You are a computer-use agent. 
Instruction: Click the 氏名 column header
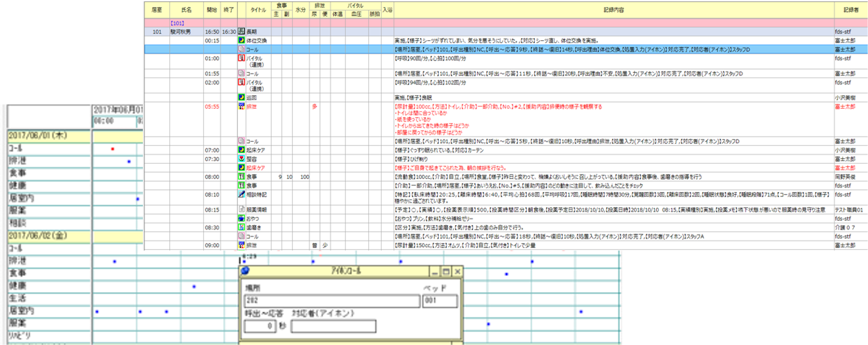coord(186,10)
